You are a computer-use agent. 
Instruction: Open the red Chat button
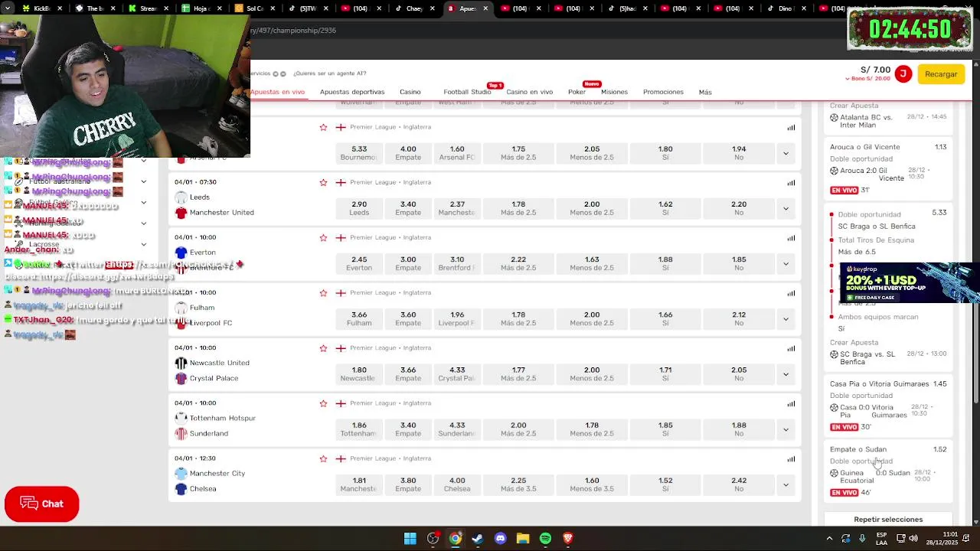click(42, 504)
